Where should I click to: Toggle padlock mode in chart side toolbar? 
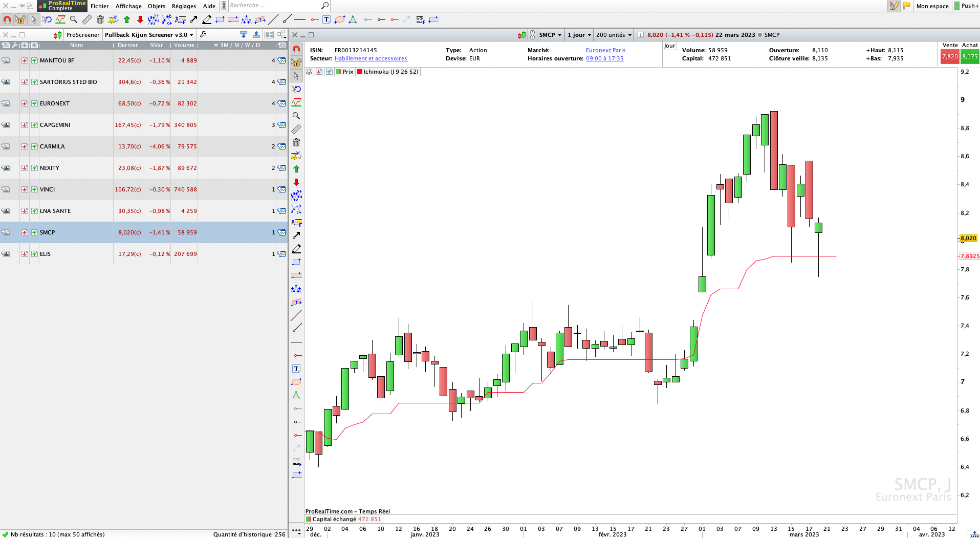296,62
